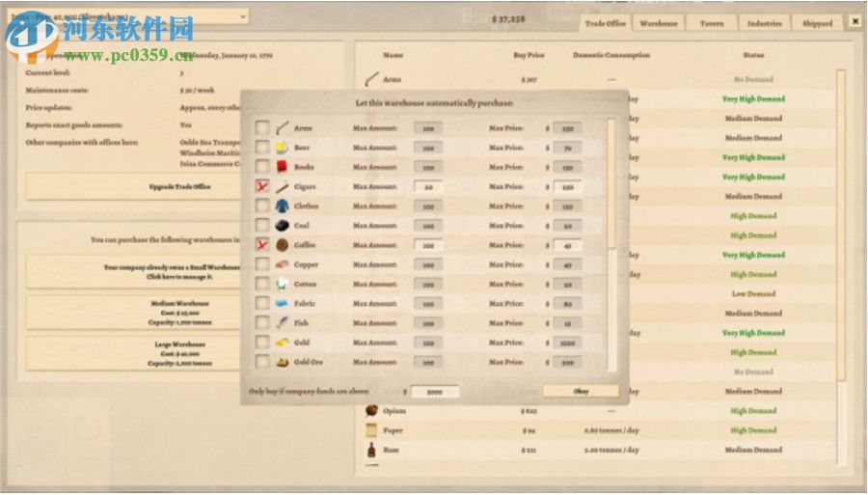This screenshot has height=495, width=868.
Task: Click the Copper ingot icon
Action: [283, 264]
